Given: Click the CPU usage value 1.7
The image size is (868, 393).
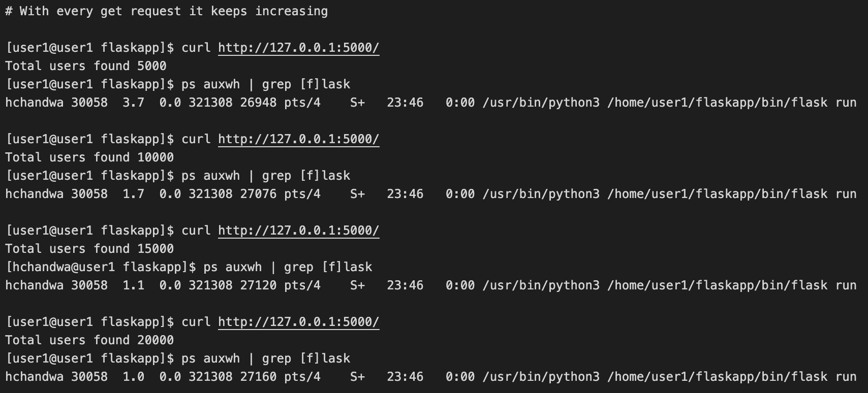Looking at the screenshot, I should pyautogui.click(x=133, y=194).
